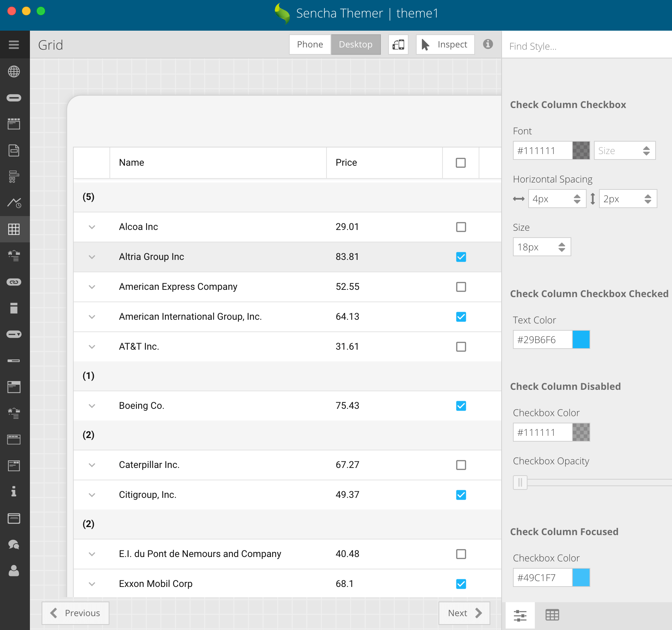Open the user profile icon in the sidebar
Viewport: 672px width, 630px height.
coord(14,571)
